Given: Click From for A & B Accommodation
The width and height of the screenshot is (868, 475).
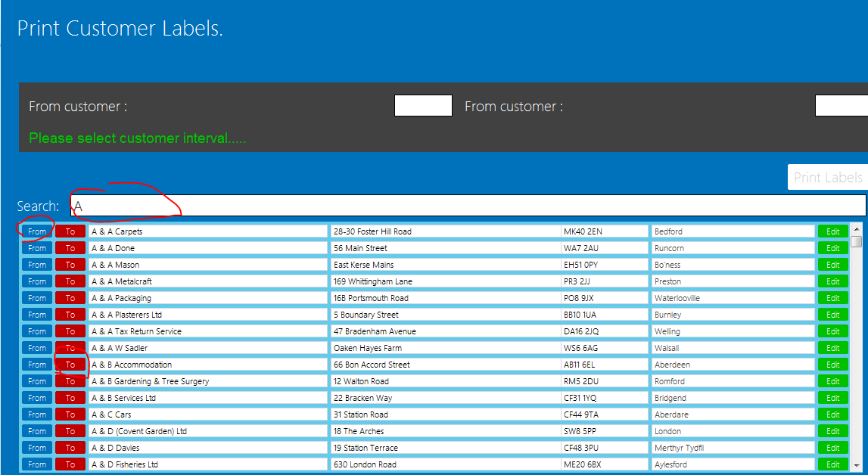Looking at the screenshot, I should click(37, 365).
